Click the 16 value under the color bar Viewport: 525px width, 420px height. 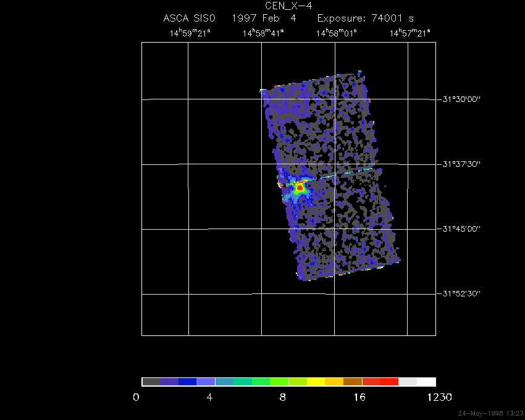click(x=359, y=398)
